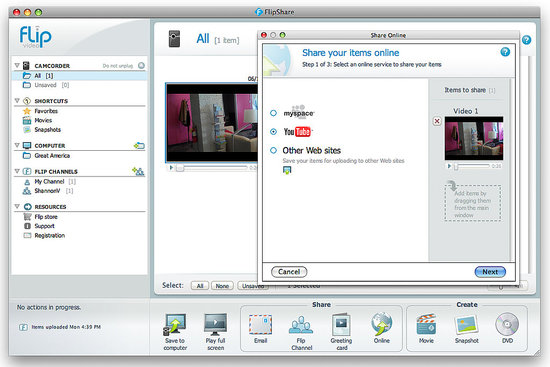550x367 pixels.
Task: Open the Support resource
Action: pos(38,226)
